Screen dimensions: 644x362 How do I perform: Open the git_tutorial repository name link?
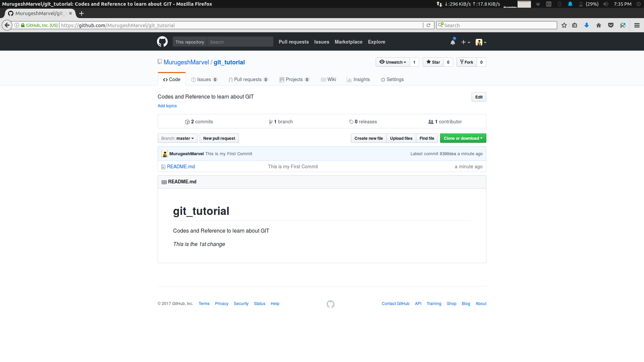229,62
